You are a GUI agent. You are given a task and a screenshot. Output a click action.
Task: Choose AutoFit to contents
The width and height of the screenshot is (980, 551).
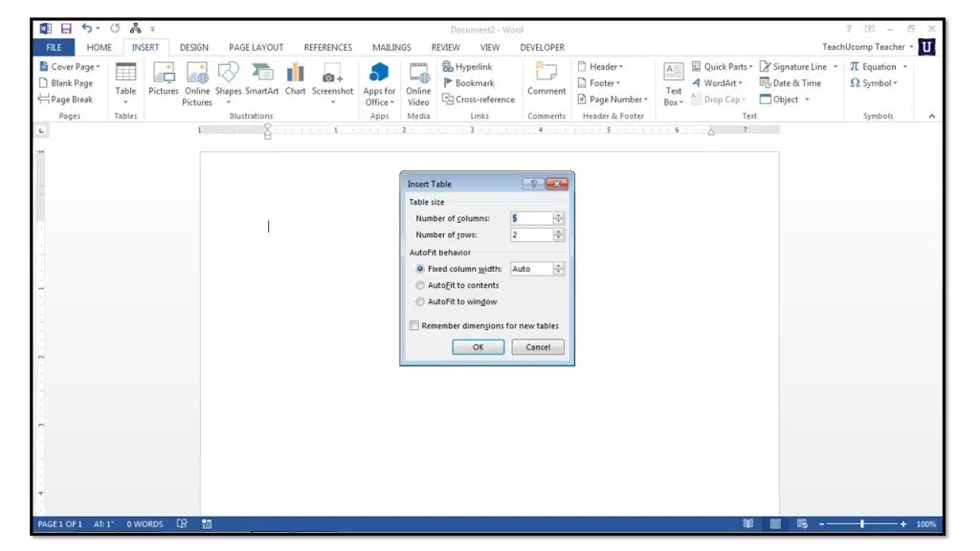tap(419, 285)
